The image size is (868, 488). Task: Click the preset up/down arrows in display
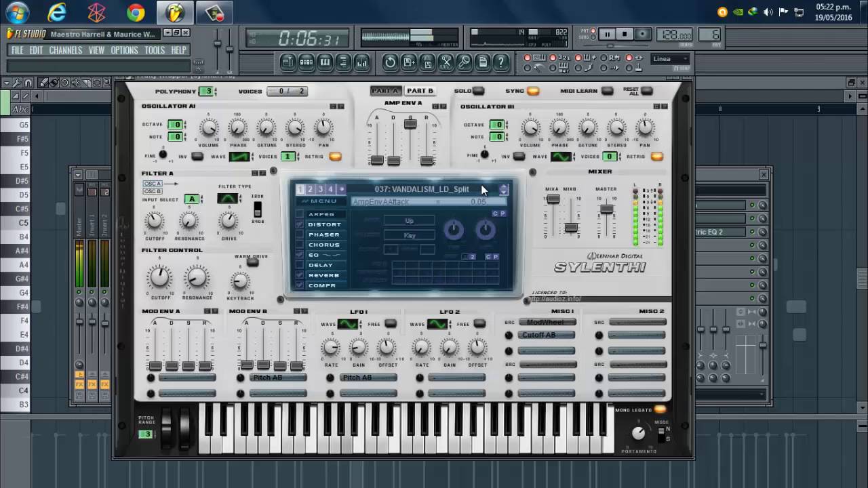[x=503, y=190]
